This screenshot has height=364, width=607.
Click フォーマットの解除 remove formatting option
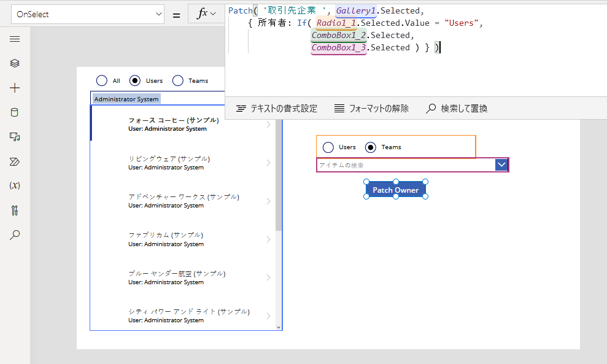pos(371,109)
